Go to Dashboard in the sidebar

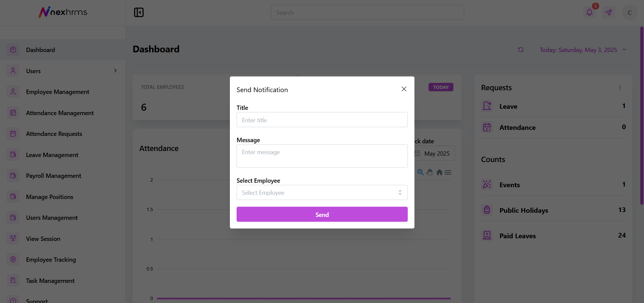(x=63, y=50)
